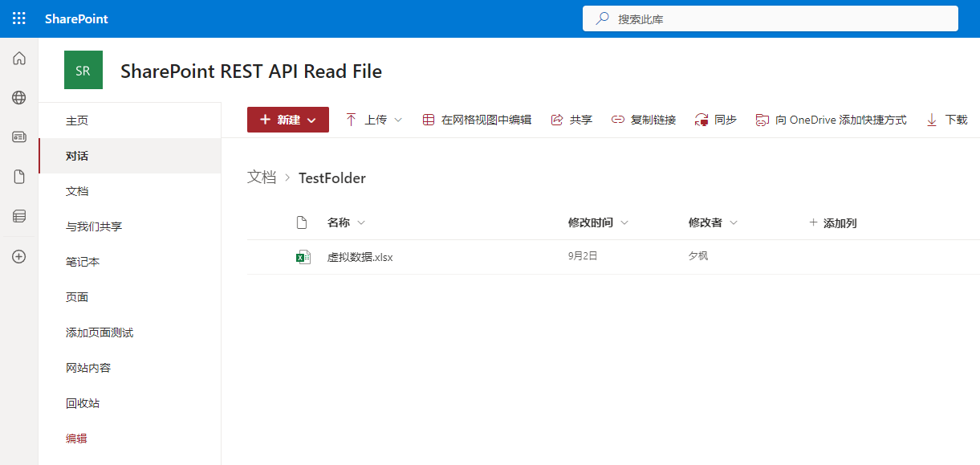Open the My files page icon

(x=19, y=177)
